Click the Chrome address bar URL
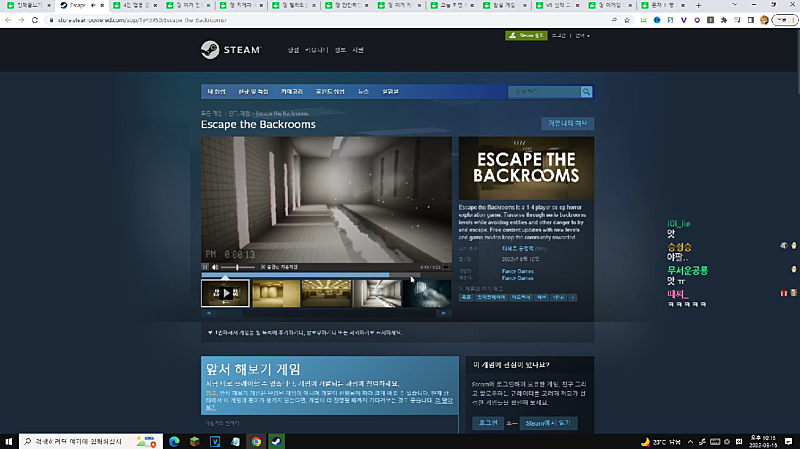Screen dimensions: 800x449 coord(142,20)
